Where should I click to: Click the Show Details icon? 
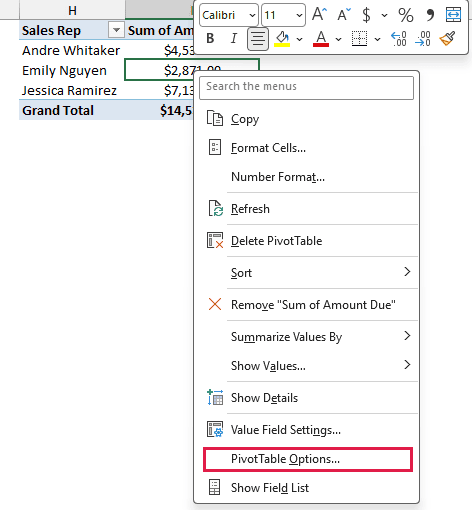point(215,397)
